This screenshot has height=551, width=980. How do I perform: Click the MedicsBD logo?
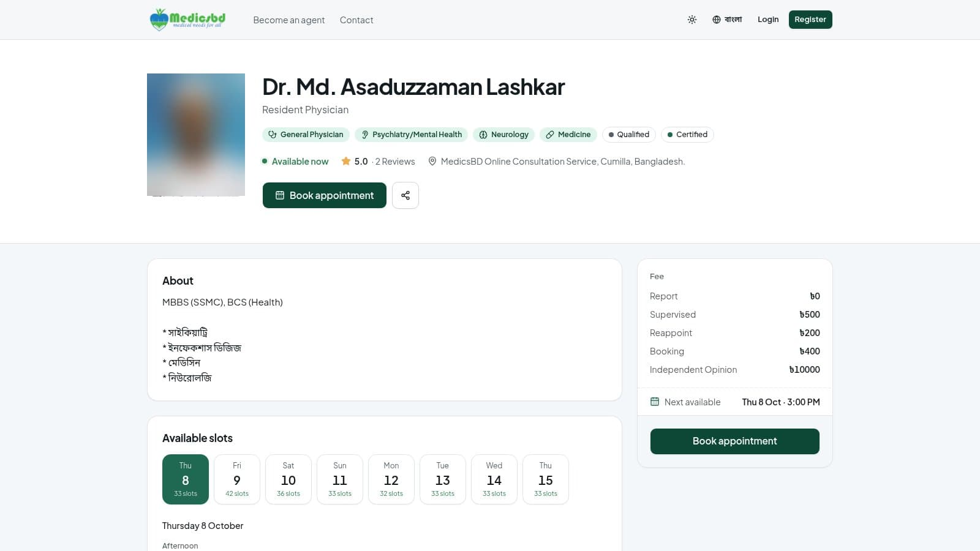[x=187, y=20]
